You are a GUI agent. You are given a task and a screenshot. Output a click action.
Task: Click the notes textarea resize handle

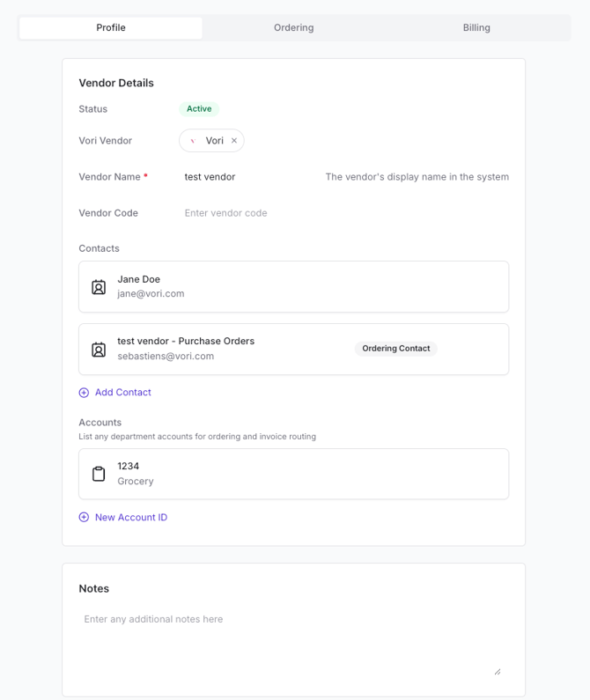497,671
